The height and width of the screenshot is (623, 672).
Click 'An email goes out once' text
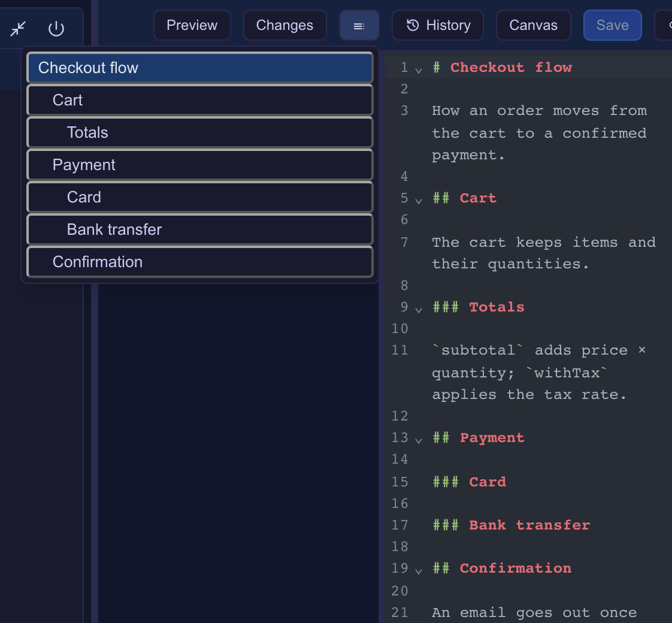click(x=534, y=613)
